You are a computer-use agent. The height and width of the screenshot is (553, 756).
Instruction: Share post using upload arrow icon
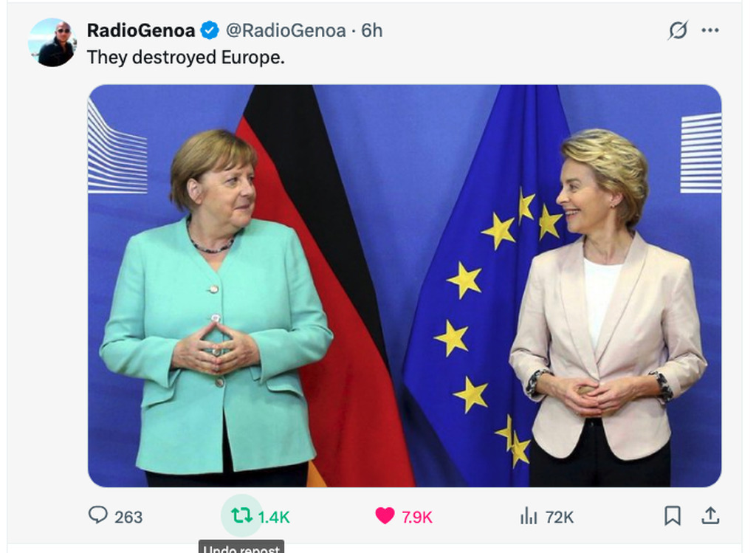(x=710, y=515)
